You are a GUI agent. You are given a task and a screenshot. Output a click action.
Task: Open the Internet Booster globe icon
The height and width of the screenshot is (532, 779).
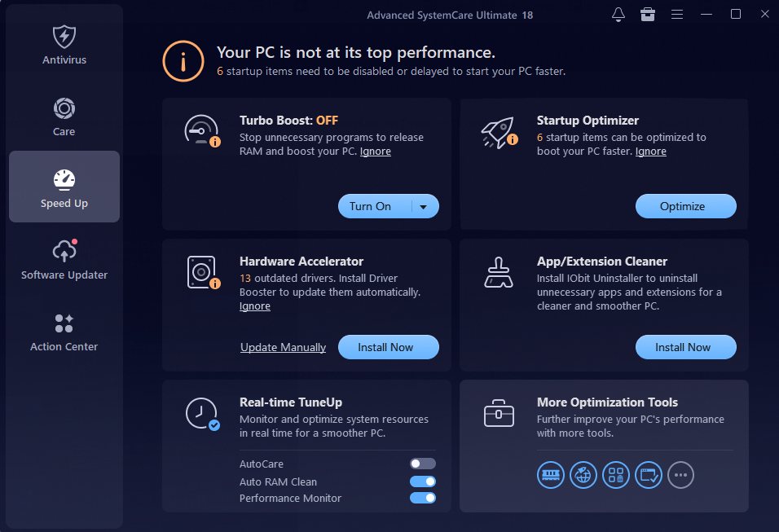[583, 475]
